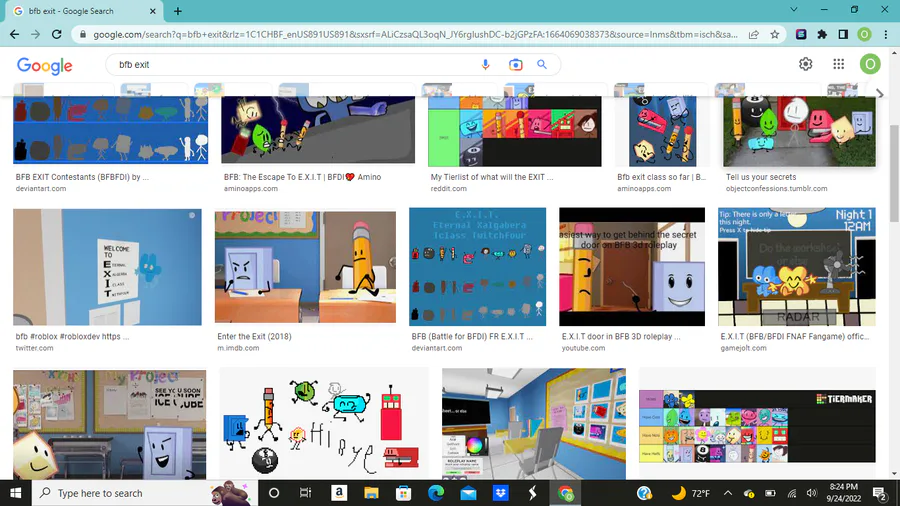Open BFB EXIT Contestants deviantart image

110,130
